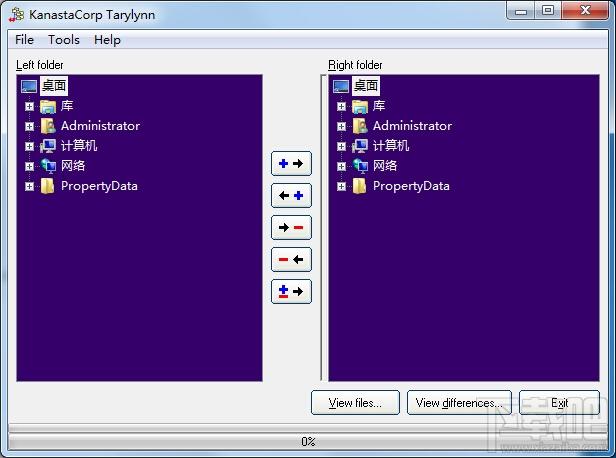
Task: Select 桌面 in the Right folder tree
Action: (x=366, y=86)
